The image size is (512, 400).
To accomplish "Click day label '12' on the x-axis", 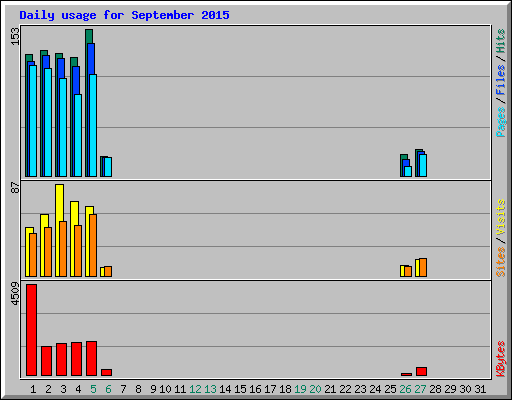I will [x=195, y=389].
